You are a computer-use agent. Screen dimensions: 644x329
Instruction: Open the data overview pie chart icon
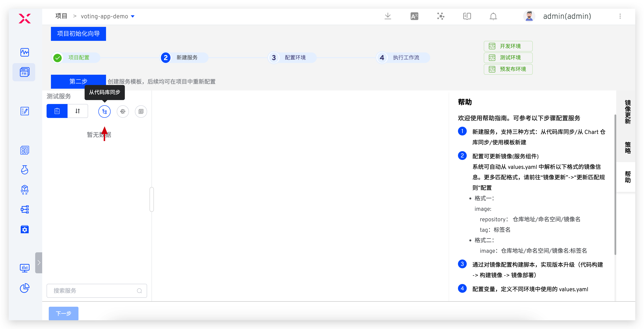24,288
